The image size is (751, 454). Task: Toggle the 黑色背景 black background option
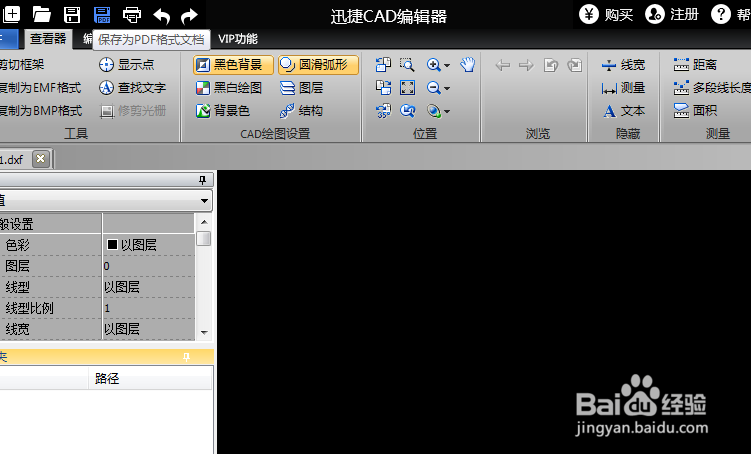pyautogui.click(x=233, y=65)
